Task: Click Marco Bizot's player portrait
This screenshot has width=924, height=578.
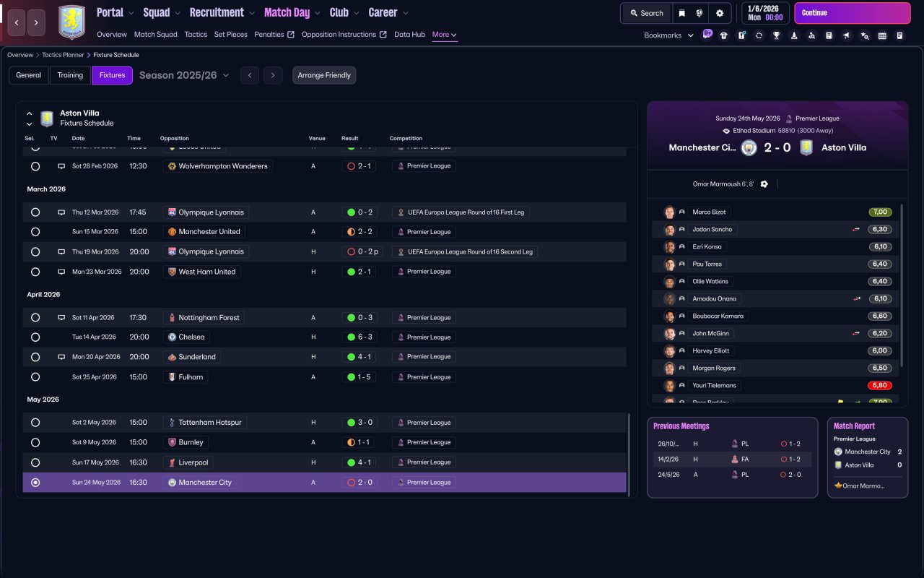Action: pyautogui.click(x=669, y=212)
